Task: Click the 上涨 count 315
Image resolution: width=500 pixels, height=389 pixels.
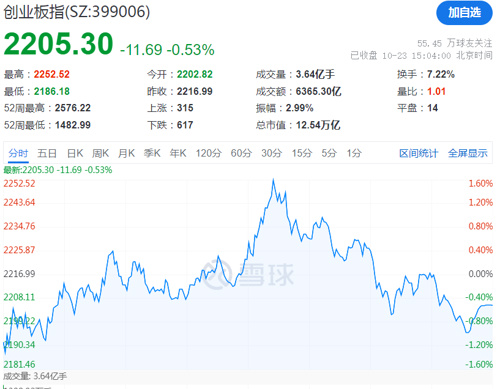Action: (185, 108)
